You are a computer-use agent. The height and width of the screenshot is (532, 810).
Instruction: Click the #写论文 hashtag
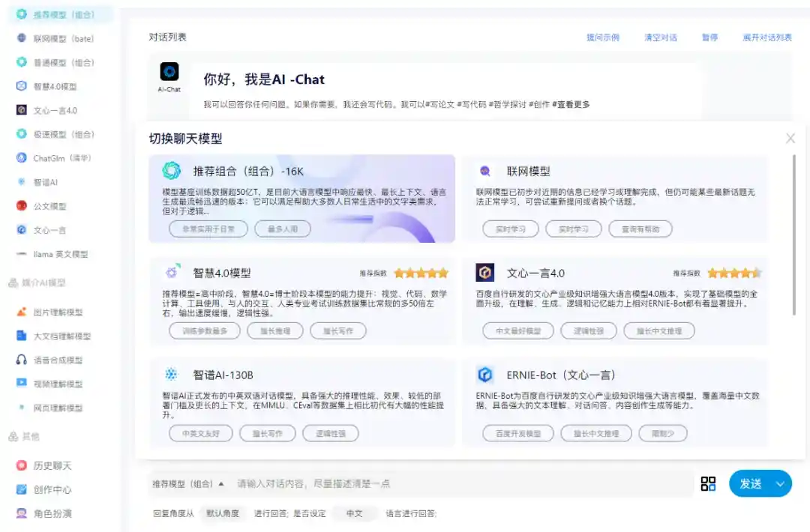click(440, 104)
